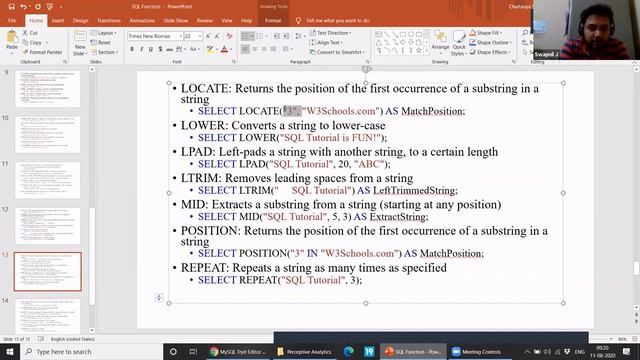Open Quick Styles gallery
This screenshot has width=640, height=360.
[x=459, y=43]
